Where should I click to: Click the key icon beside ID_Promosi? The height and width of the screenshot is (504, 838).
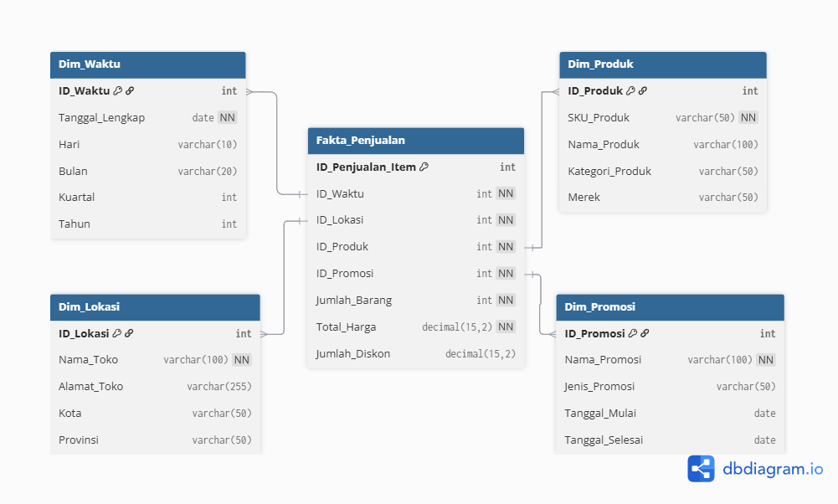(633, 333)
